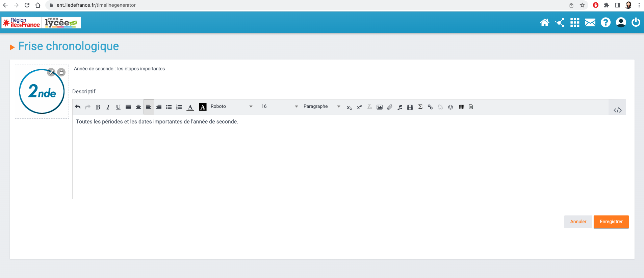Choose text background color swatch
This screenshot has height=278, width=644.
tap(203, 107)
